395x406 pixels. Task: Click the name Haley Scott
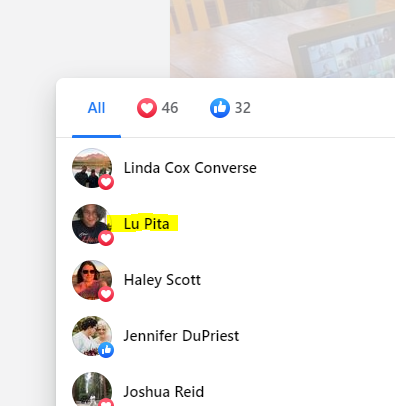pos(162,280)
